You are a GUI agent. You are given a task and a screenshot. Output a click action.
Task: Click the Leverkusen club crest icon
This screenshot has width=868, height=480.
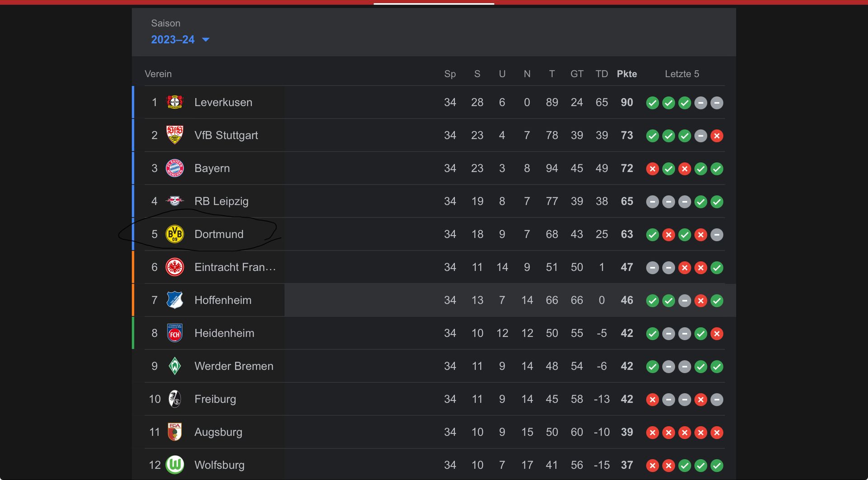coord(175,102)
